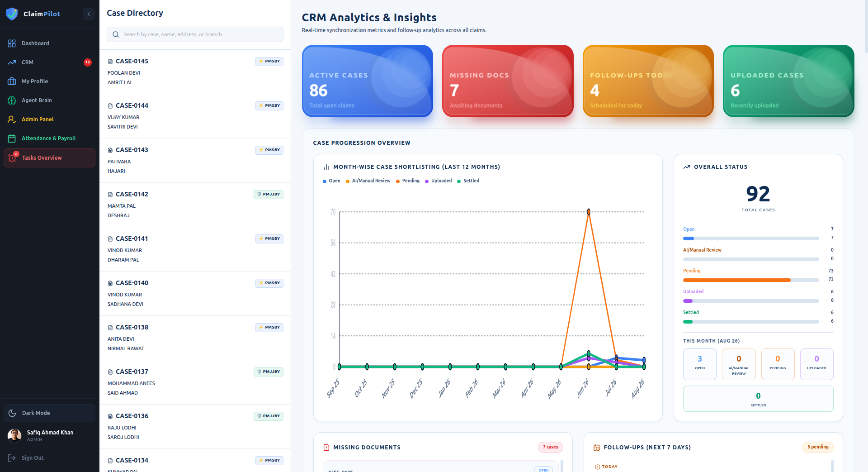The height and width of the screenshot is (472, 868).
Task: Select CASE-0143 Pativara entry
Action: click(x=195, y=161)
